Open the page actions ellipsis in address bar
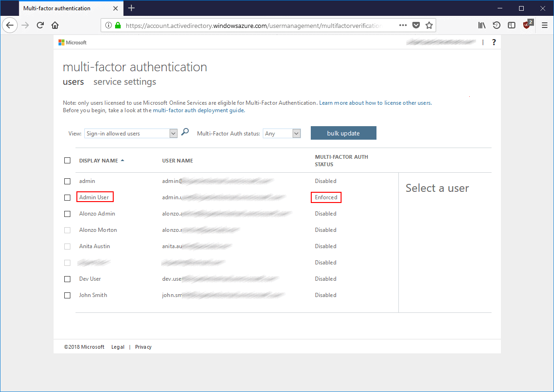This screenshot has width=554, height=392. click(403, 25)
